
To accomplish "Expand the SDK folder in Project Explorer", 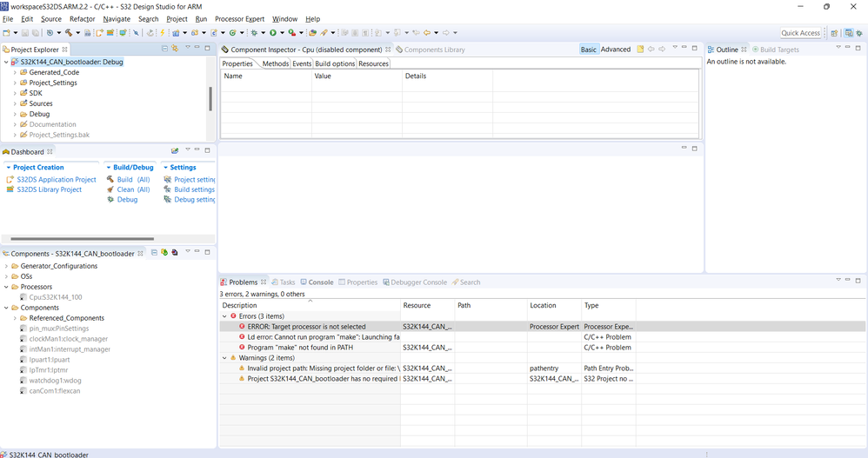I will (15, 93).
